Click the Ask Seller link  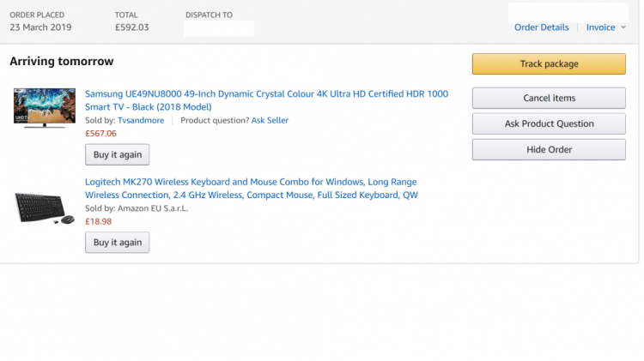(270, 120)
